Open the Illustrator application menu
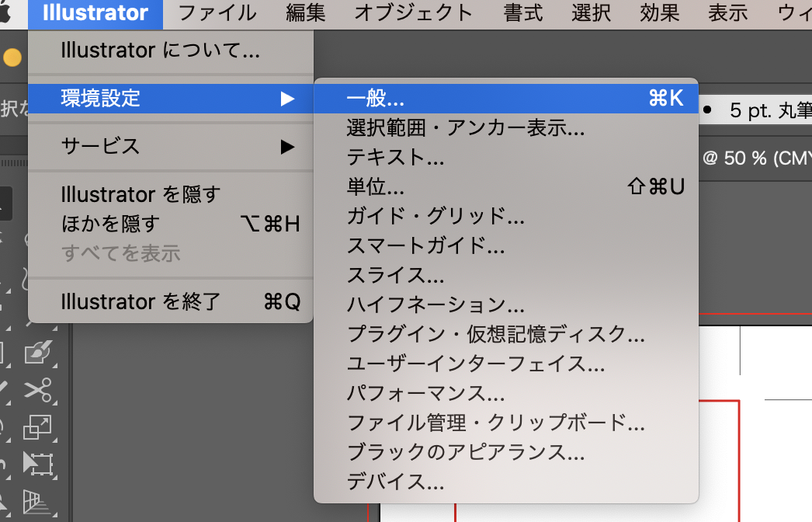812x522 pixels. point(95,13)
